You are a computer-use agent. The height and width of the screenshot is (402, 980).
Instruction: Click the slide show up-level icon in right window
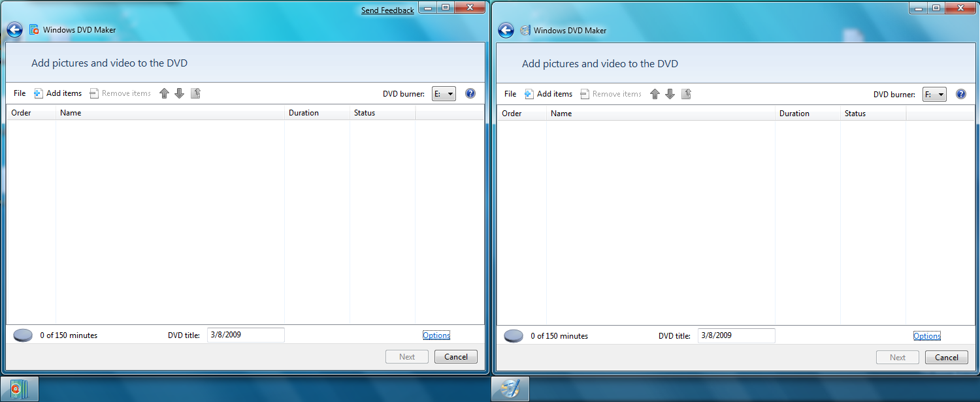click(686, 94)
